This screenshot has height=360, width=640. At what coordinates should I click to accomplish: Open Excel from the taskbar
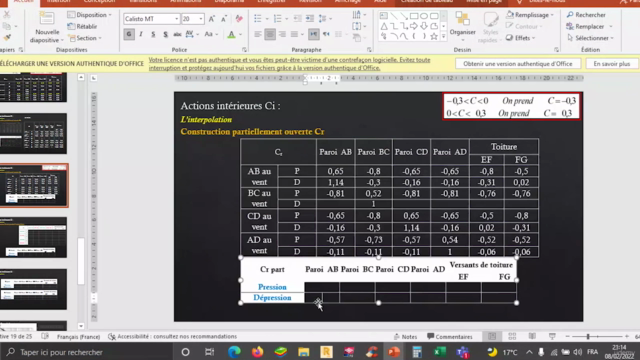click(x=440, y=352)
